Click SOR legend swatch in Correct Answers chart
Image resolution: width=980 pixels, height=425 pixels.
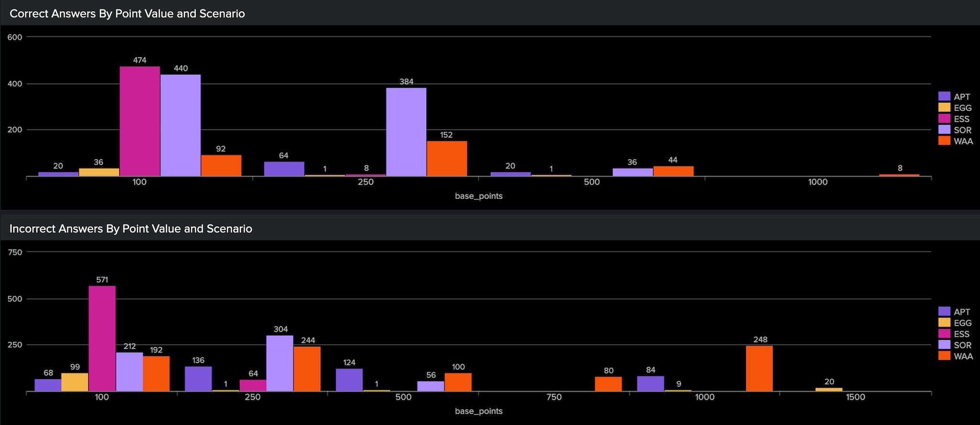(x=944, y=130)
